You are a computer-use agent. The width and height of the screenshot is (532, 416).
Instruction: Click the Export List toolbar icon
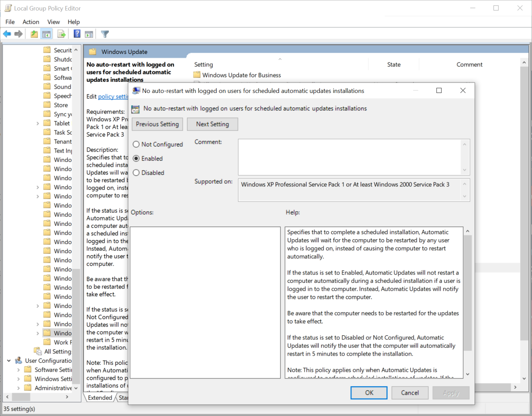click(x=62, y=34)
